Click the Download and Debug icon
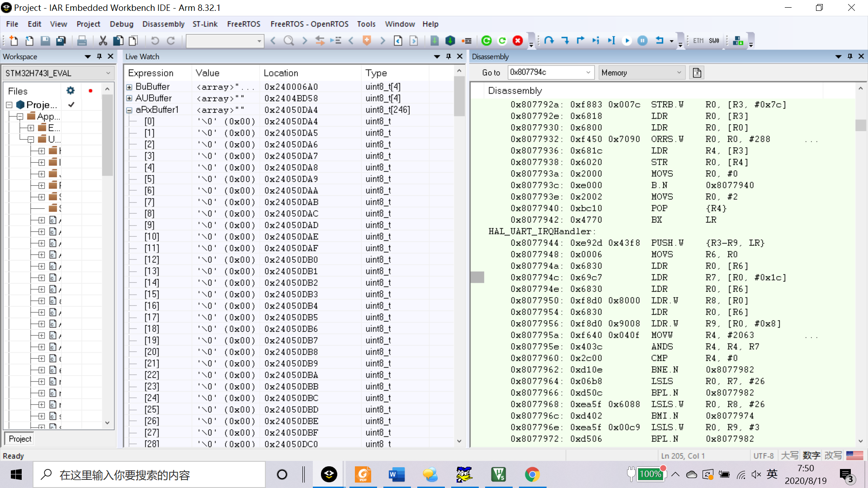This screenshot has height=488, width=868. (450, 41)
